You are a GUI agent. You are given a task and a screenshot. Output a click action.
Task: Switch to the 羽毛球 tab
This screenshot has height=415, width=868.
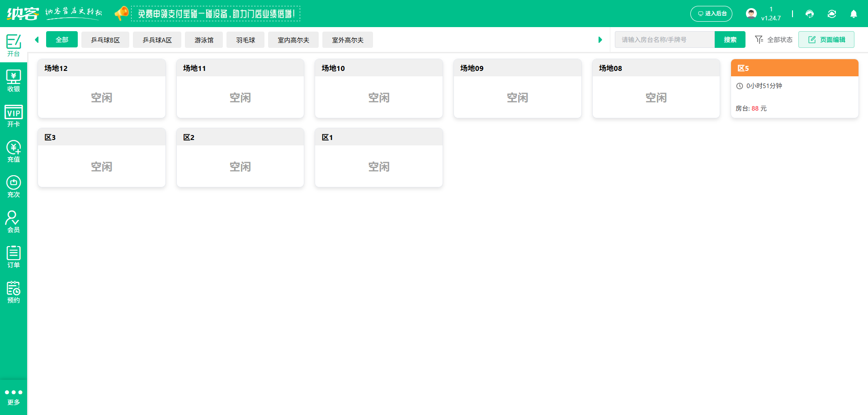[245, 40]
